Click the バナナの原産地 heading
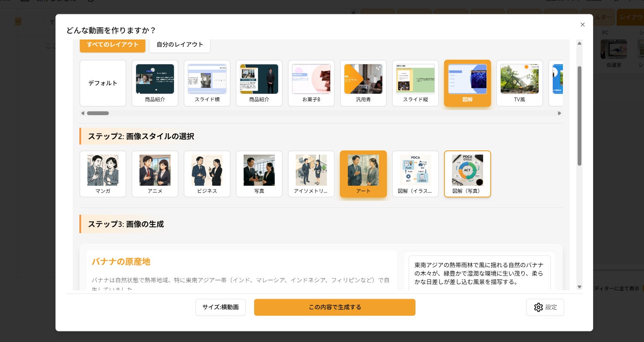 (x=121, y=262)
